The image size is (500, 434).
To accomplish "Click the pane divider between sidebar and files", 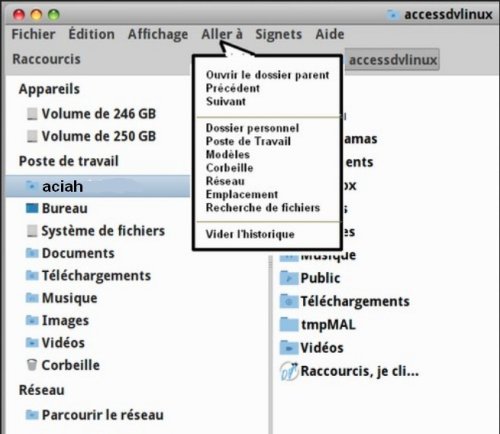I will [270, 343].
